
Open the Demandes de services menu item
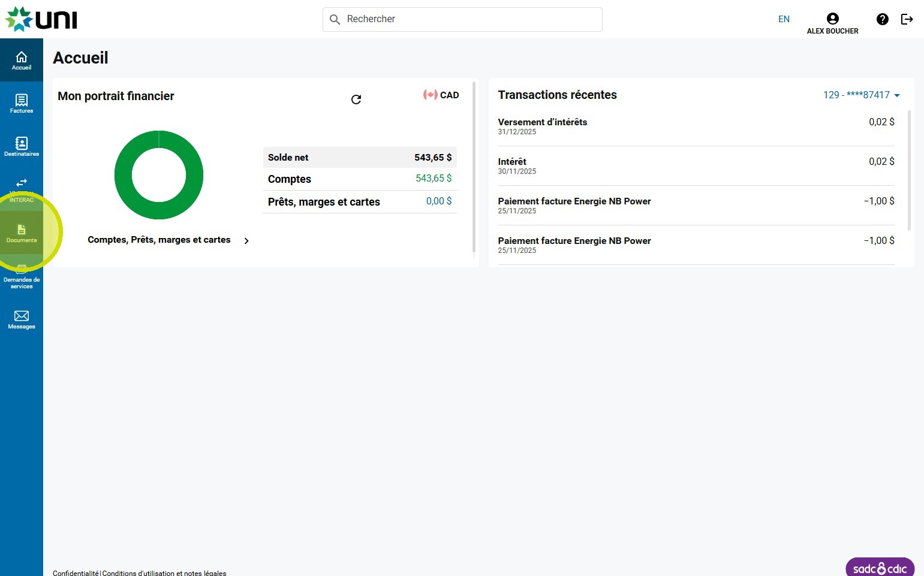[x=22, y=279]
